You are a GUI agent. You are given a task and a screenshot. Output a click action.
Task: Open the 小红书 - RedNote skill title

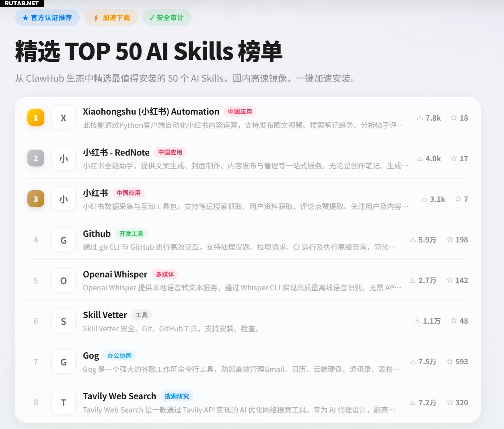click(x=116, y=152)
